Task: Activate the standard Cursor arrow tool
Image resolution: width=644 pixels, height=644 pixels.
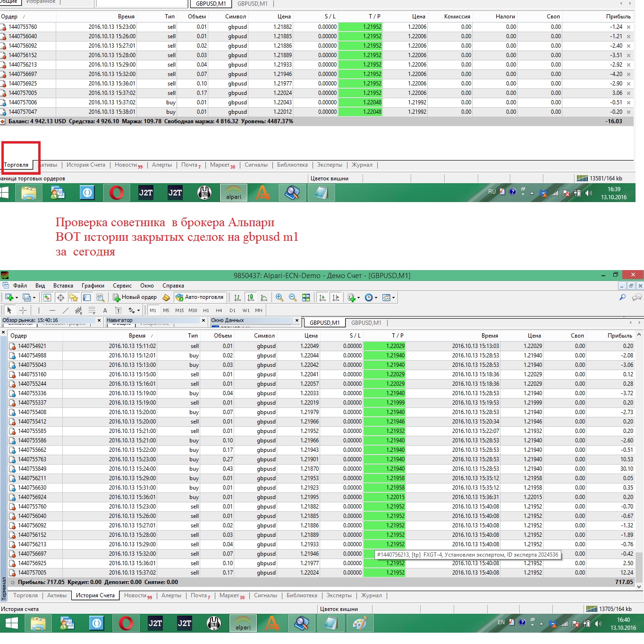Action: coord(9,310)
